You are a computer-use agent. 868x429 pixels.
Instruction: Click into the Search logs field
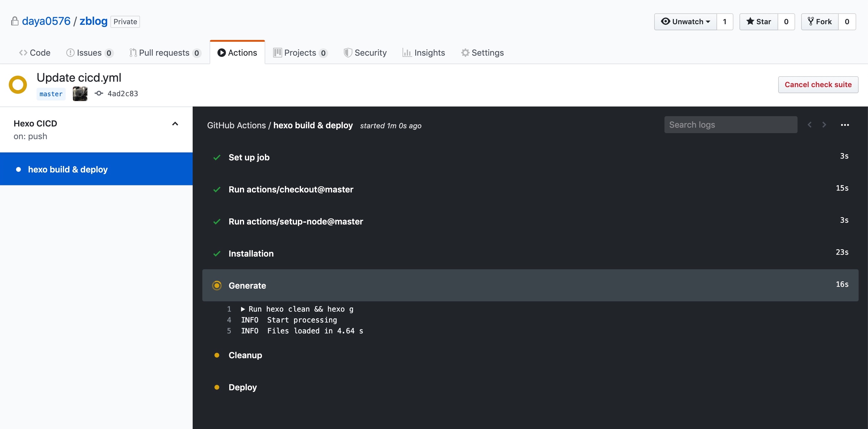[730, 125]
